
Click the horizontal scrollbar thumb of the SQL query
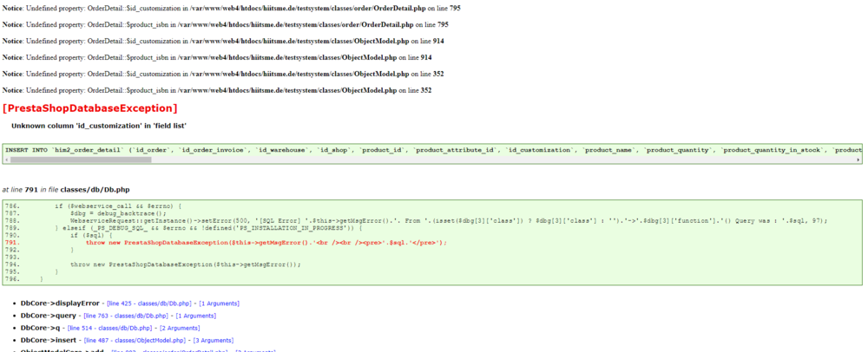[81, 160]
